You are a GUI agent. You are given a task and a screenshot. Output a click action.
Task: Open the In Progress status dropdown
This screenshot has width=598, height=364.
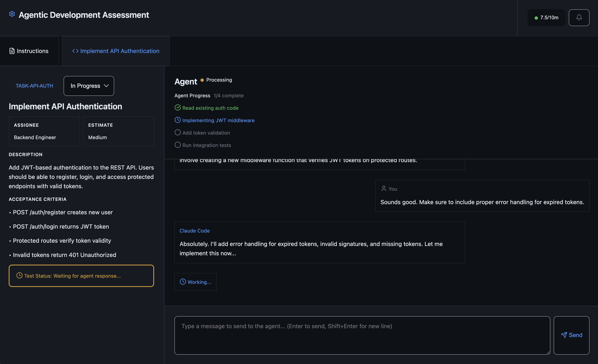pos(89,86)
